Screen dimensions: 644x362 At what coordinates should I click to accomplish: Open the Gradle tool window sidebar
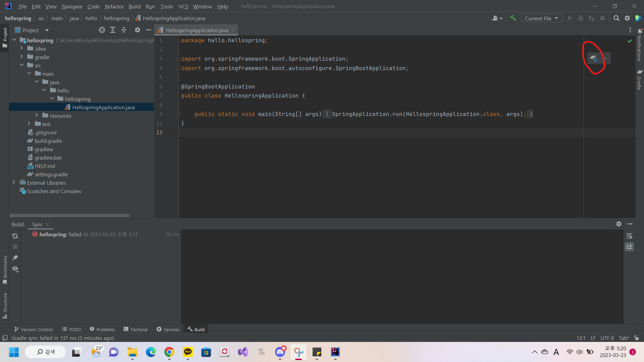point(640,79)
